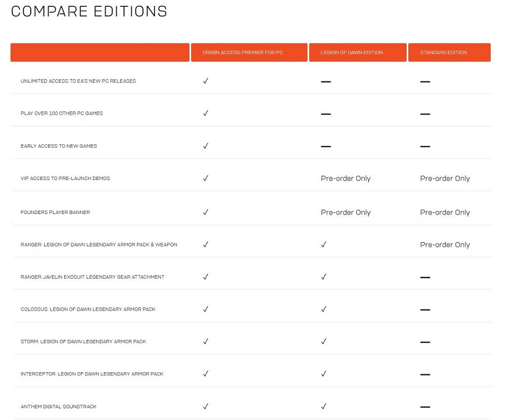Click Standard Edition Pre-order Only for Founders Banner

(x=445, y=212)
